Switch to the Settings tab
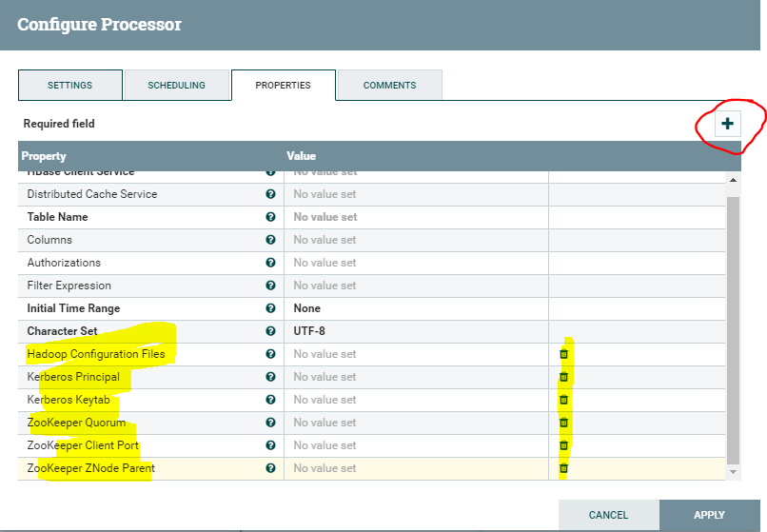Viewport: 767px width, 532px height. tap(70, 85)
